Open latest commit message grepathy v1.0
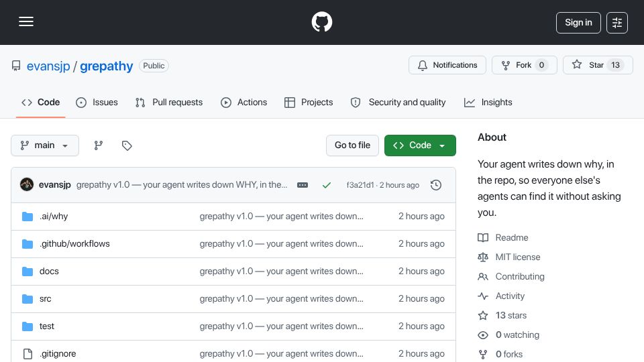The width and height of the screenshot is (644, 362). 182,185
